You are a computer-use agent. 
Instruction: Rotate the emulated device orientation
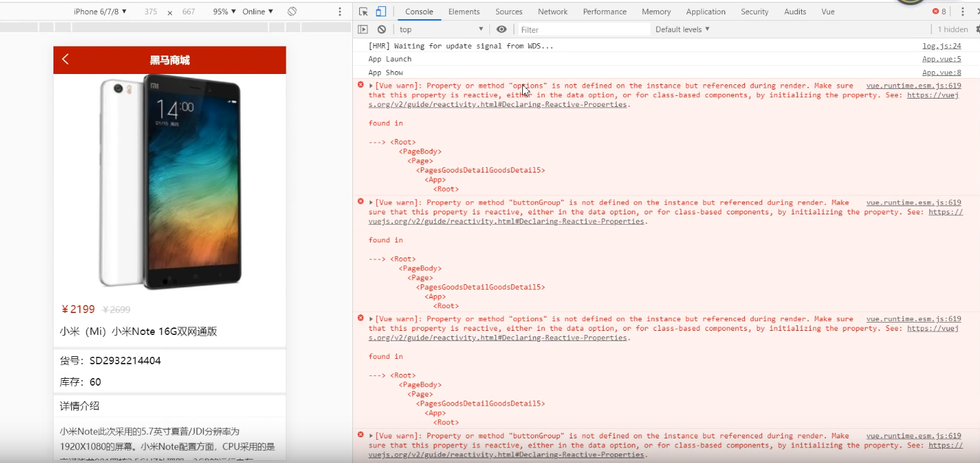pos(292,12)
